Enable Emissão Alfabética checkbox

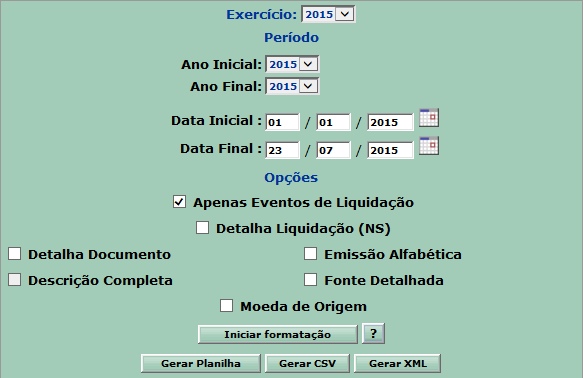(x=310, y=254)
